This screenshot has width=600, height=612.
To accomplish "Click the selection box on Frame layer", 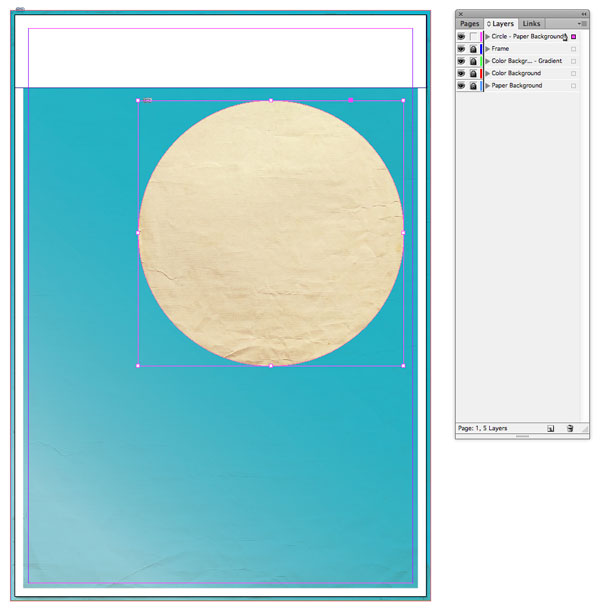I will click(573, 49).
